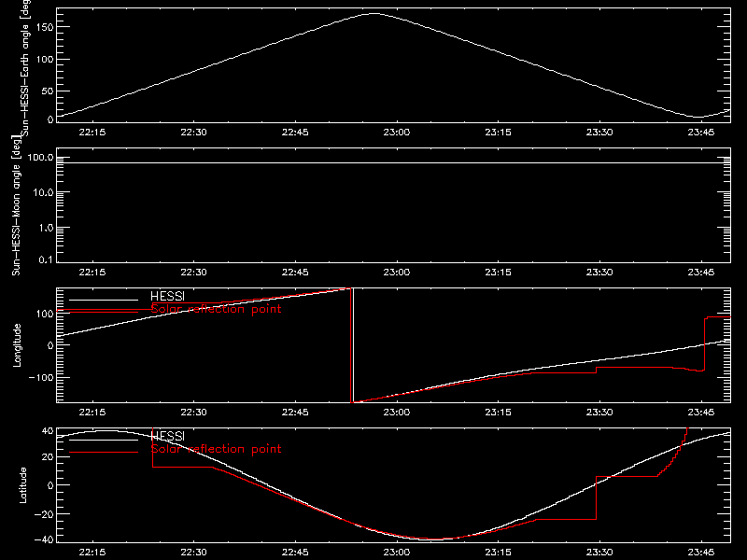Screen dimensions: 747x560
Task: Click the Earth angle curve peak
Action: 375,14
